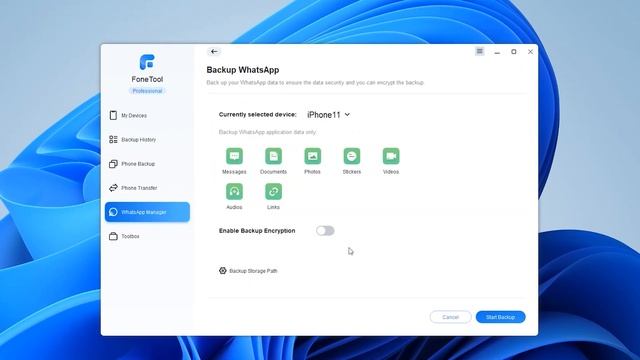The image size is (640, 360).
Task: Click the FoneTool name text
Action: tap(147, 79)
